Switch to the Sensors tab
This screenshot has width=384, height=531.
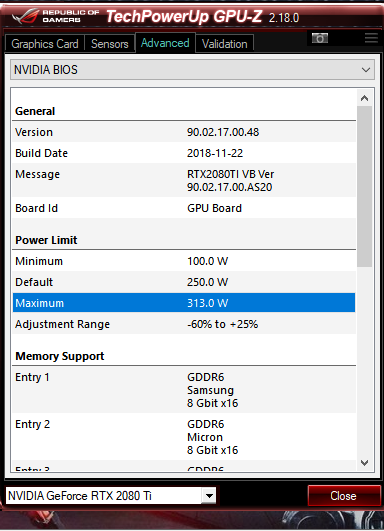point(110,44)
